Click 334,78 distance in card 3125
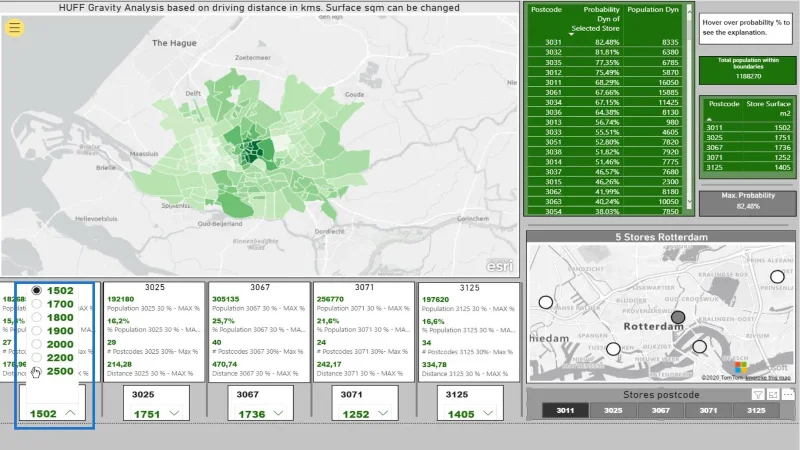The height and width of the screenshot is (450, 800). click(x=434, y=364)
